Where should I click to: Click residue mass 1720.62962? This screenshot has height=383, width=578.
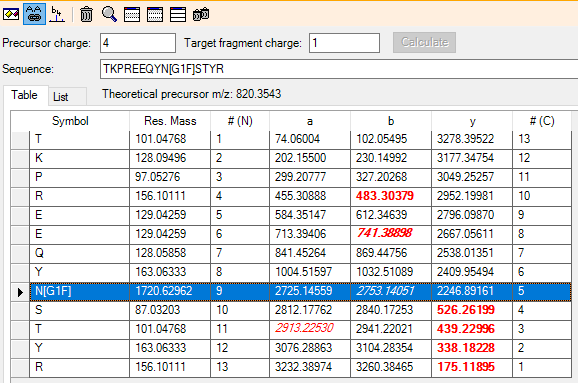(x=170, y=291)
